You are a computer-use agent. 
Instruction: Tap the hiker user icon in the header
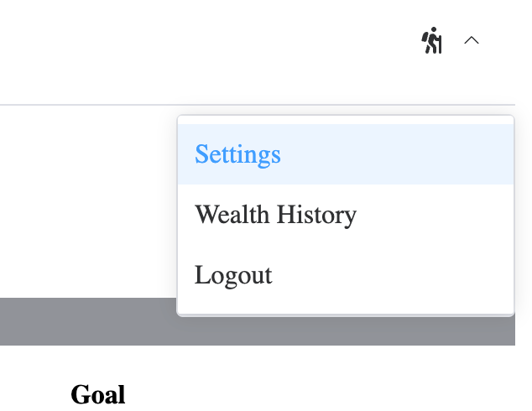point(431,40)
